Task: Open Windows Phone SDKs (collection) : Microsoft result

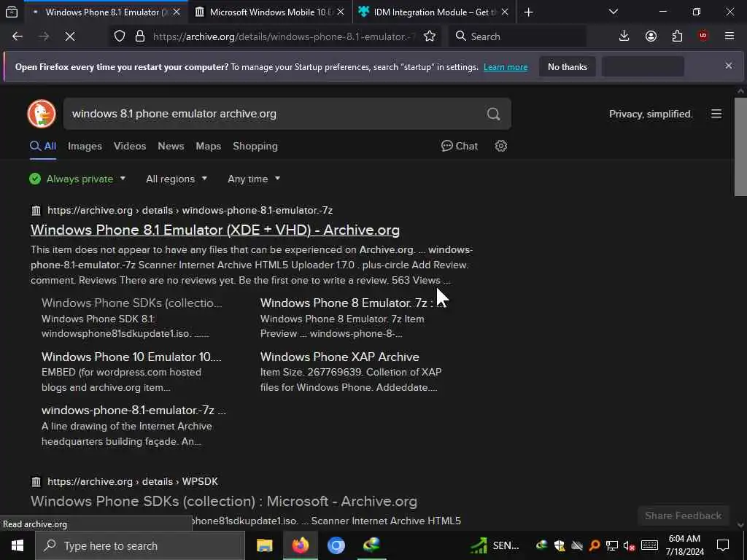Action: [x=224, y=502]
